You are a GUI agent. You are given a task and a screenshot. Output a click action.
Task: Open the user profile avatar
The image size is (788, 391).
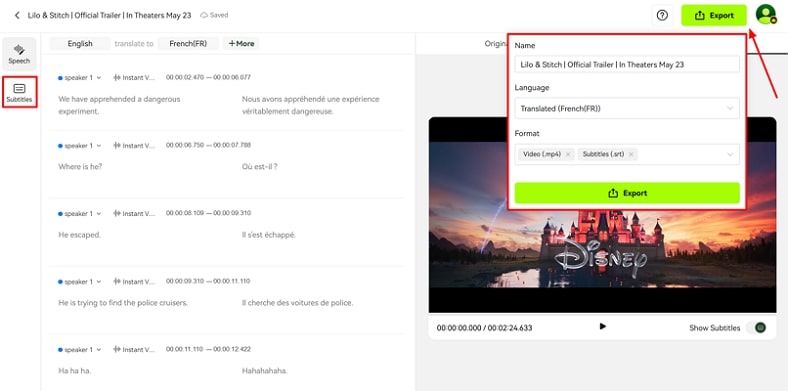[x=766, y=15]
